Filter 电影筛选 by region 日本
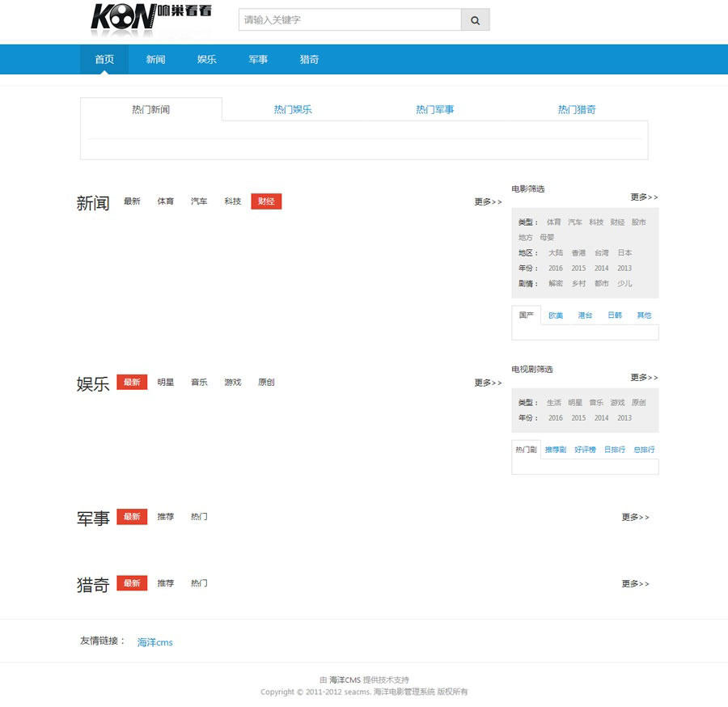This screenshot has width=728, height=707. click(x=624, y=253)
